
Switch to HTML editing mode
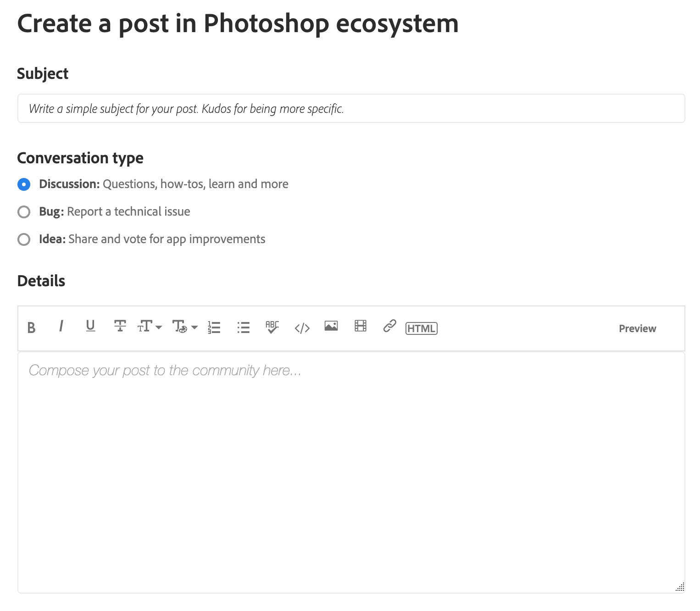point(422,328)
